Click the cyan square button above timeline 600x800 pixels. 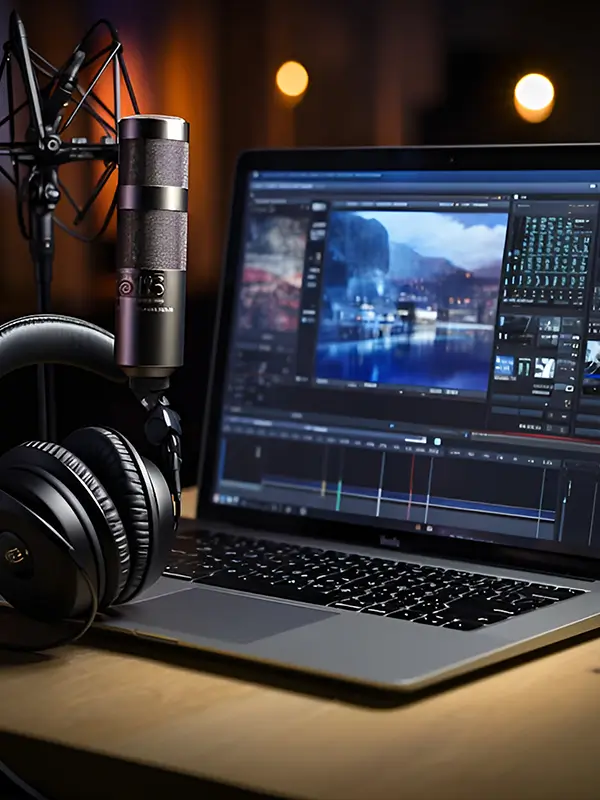click(x=437, y=440)
